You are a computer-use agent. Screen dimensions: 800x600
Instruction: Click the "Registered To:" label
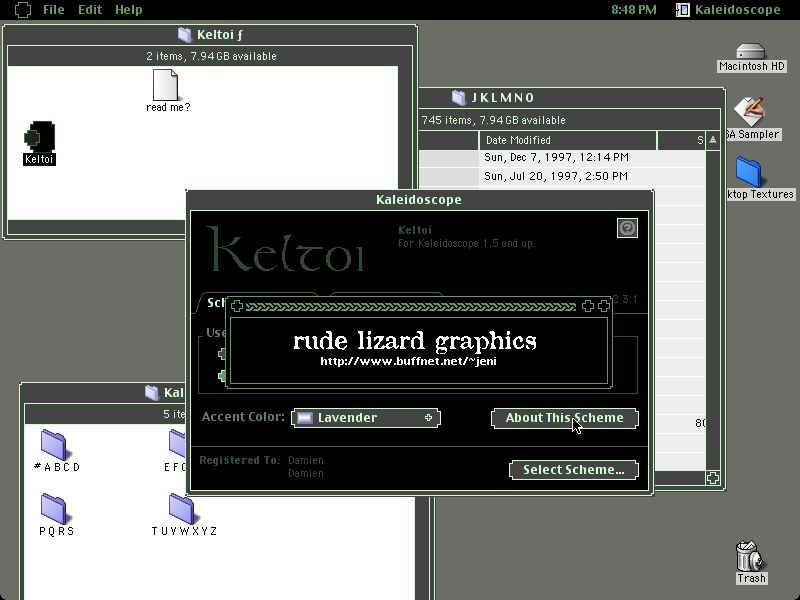click(x=240, y=460)
